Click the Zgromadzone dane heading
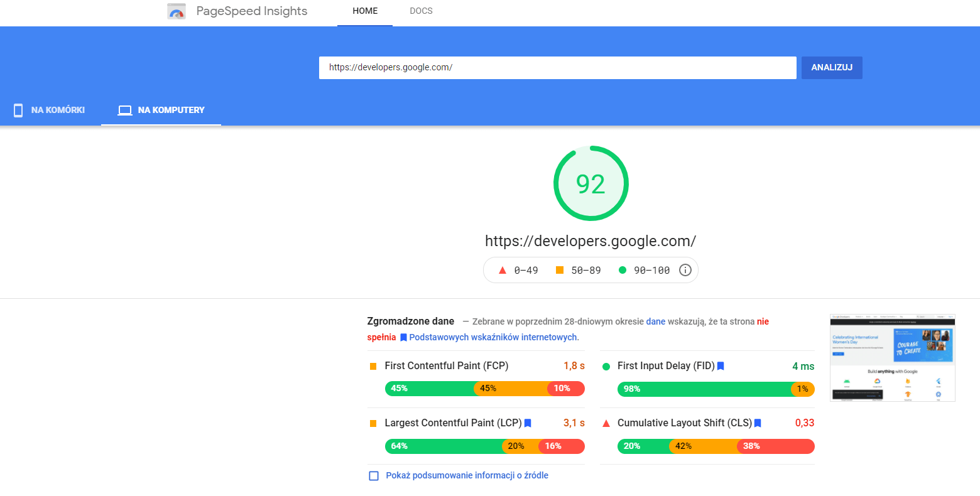The height and width of the screenshot is (496, 980). (x=411, y=321)
